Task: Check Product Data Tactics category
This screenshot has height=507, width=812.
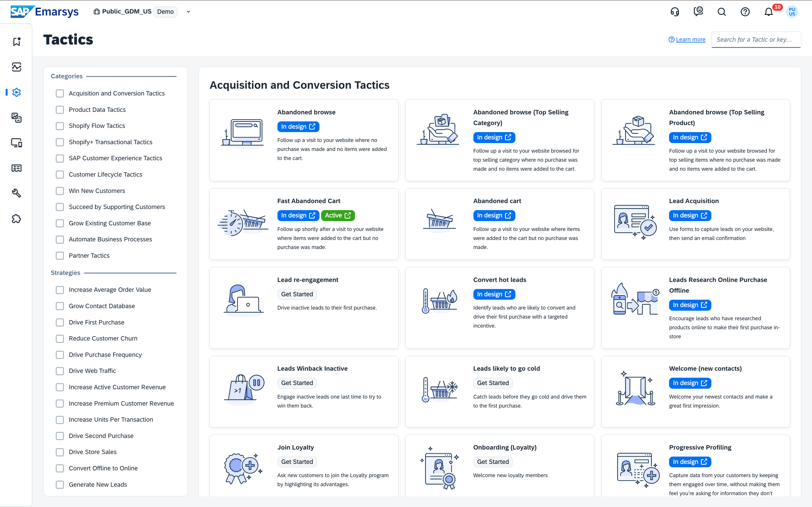Action: click(60, 110)
